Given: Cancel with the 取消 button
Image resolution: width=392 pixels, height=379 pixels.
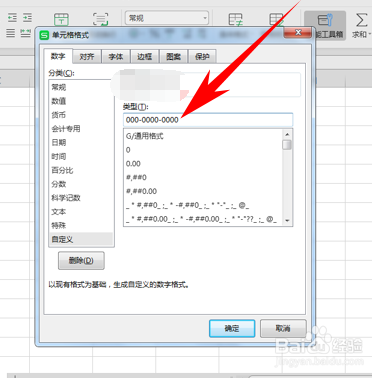Looking at the screenshot, I should (283, 329).
